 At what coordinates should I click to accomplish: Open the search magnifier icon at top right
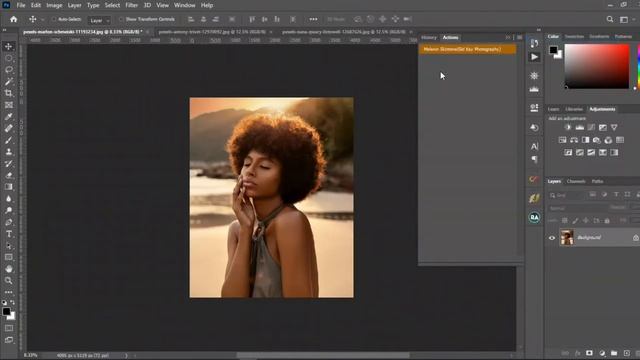coord(610,19)
